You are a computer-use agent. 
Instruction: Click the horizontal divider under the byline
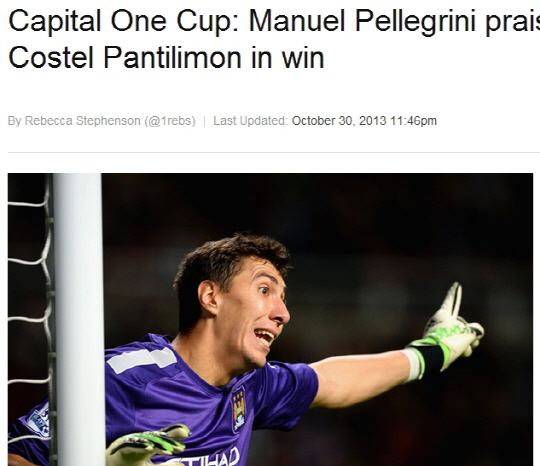point(274,152)
